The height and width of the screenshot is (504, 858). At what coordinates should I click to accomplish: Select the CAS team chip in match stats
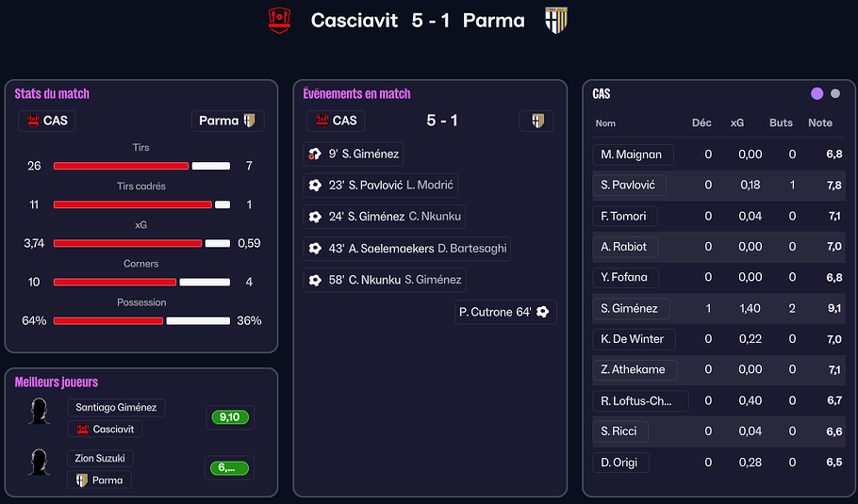pos(47,121)
